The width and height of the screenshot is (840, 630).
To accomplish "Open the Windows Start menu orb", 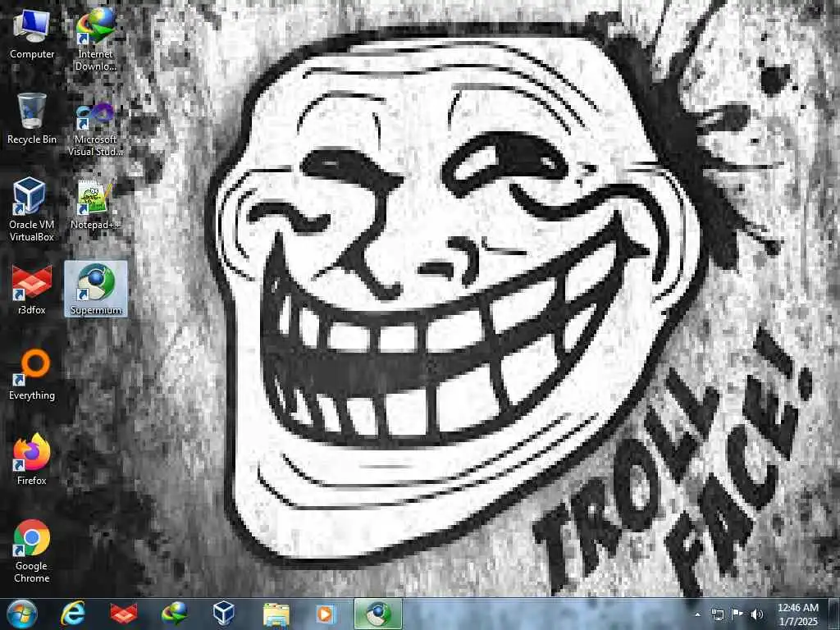I will click(22, 614).
